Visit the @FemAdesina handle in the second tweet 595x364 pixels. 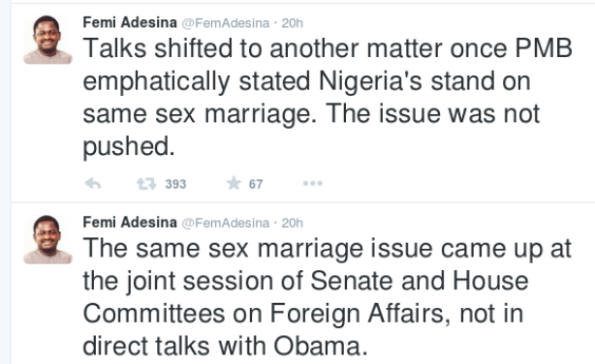(226, 223)
